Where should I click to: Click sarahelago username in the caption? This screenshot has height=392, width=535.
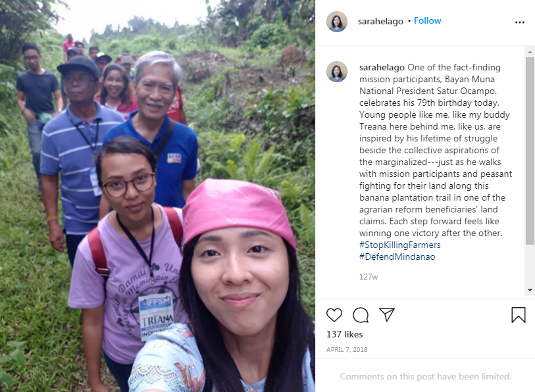coord(382,68)
